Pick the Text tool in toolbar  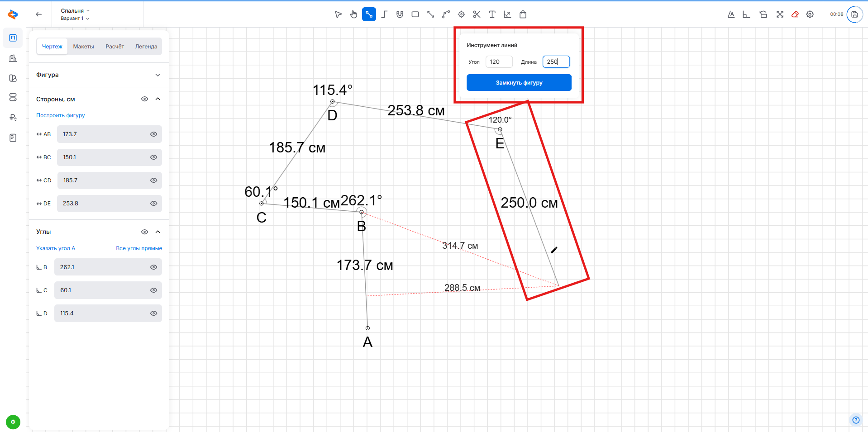[x=492, y=14]
